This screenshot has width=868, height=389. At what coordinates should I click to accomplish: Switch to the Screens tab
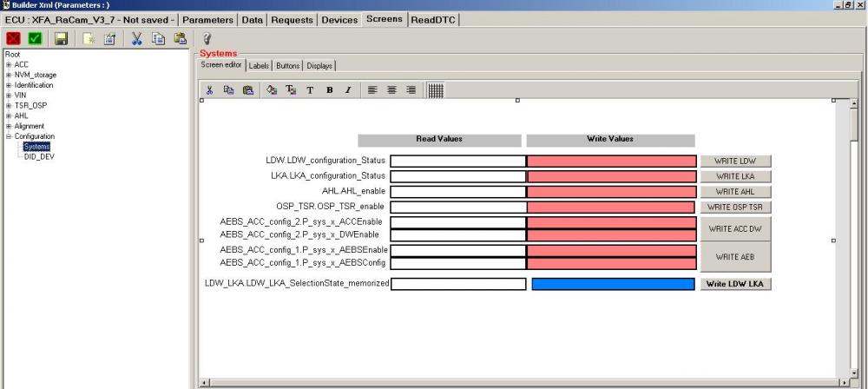point(385,19)
